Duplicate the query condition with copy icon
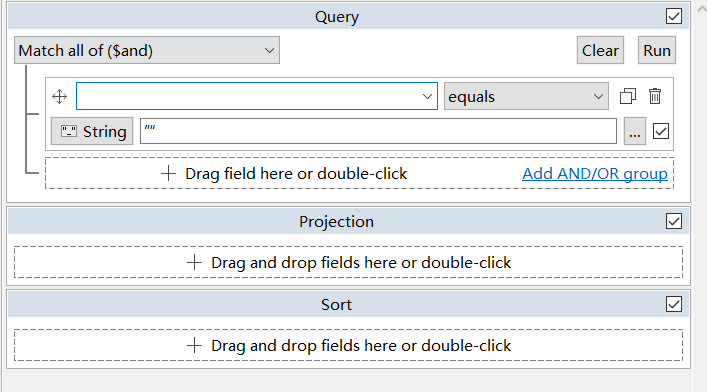This screenshot has width=707, height=392. pos(628,96)
